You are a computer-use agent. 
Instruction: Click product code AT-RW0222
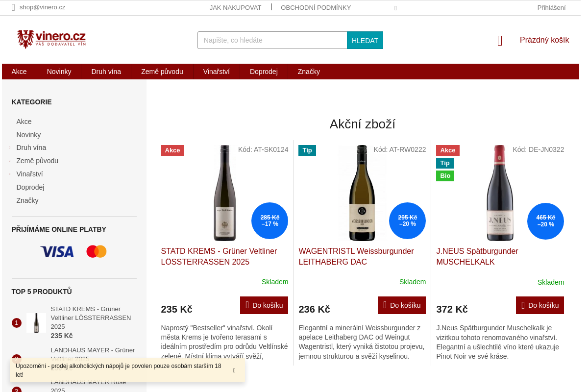pyautogui.click(x=400, y=149)
